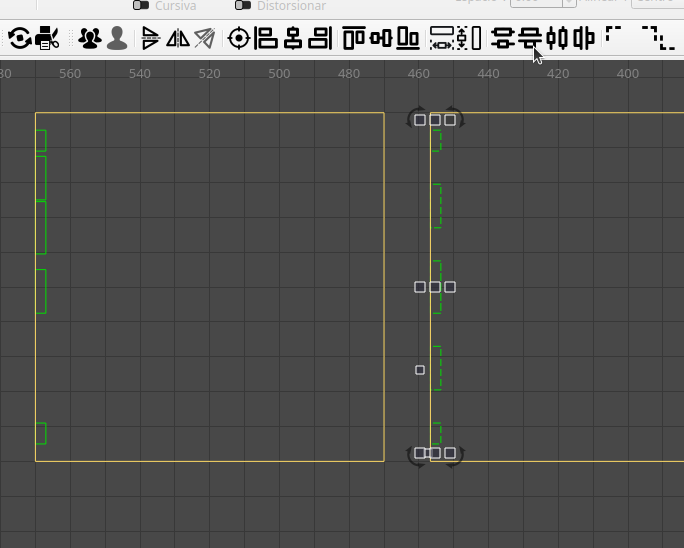This screenshot has width=684, height=548.
Task: Align selected objects to left edge
Action: [266, 38]
